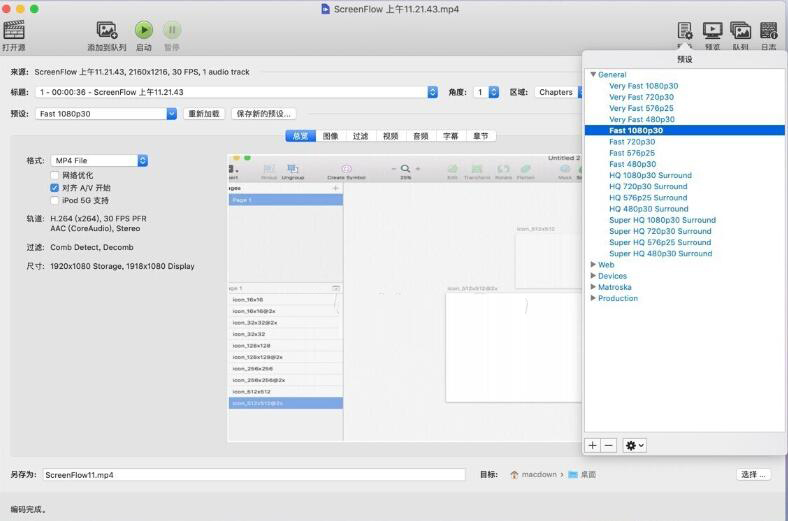Click the Reload preset button
Screen dimensions: 788x521
pyautogui.click(x=204, y=114)
